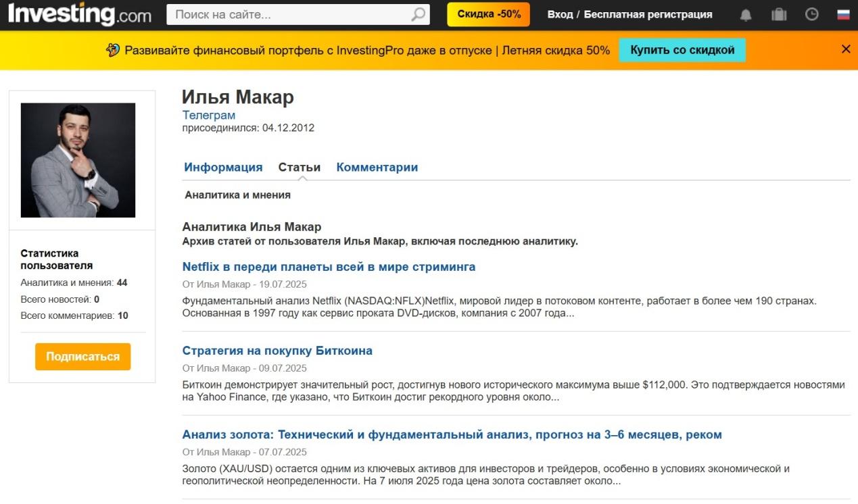Click the Подписаться subscribe button

click(82, 357)
